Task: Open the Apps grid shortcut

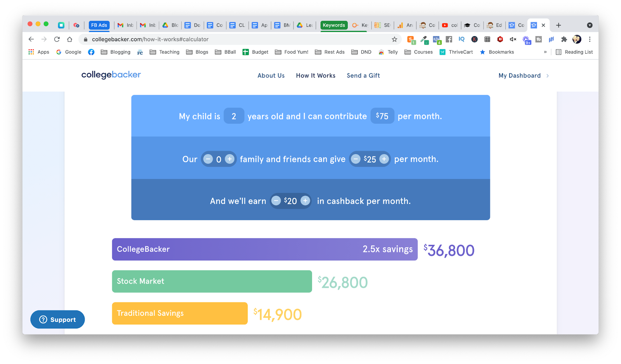Action: (x=39, y=52)
